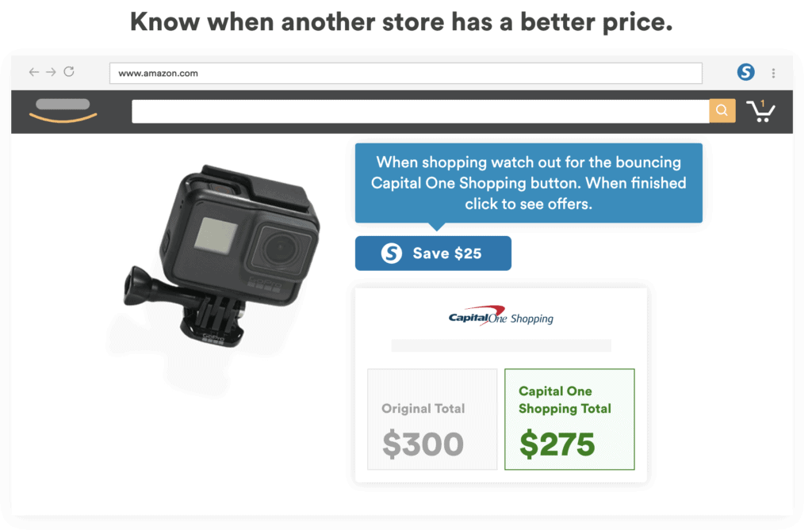Reload the page with the refresh icon
Viewport: 812px width, 530px height.
[69, 72]
